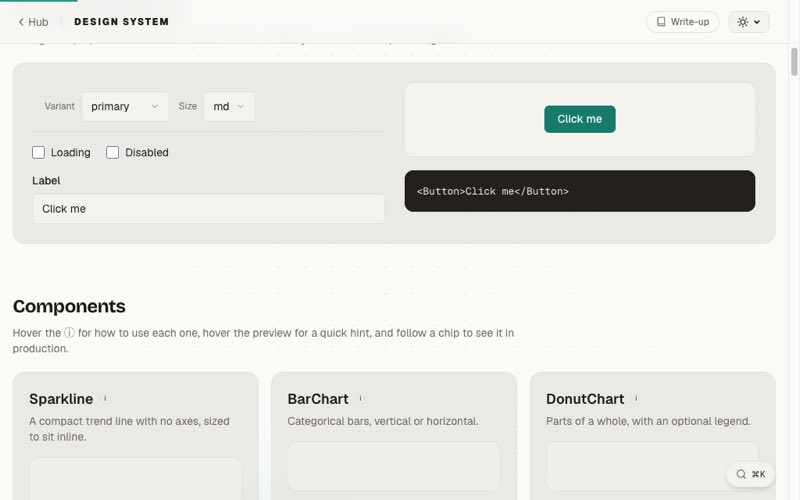Click the DonutChart card heading

coord(585,399)
